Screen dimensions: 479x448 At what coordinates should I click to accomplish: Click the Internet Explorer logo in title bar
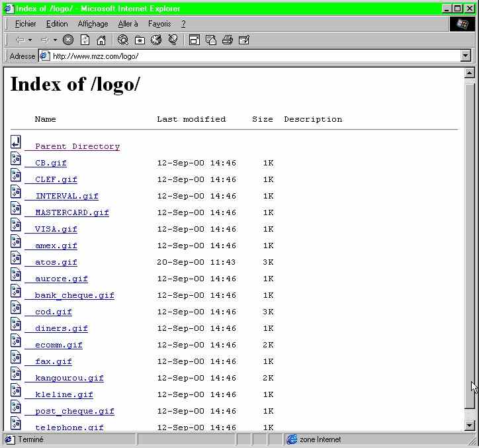[x=9, y=8]
